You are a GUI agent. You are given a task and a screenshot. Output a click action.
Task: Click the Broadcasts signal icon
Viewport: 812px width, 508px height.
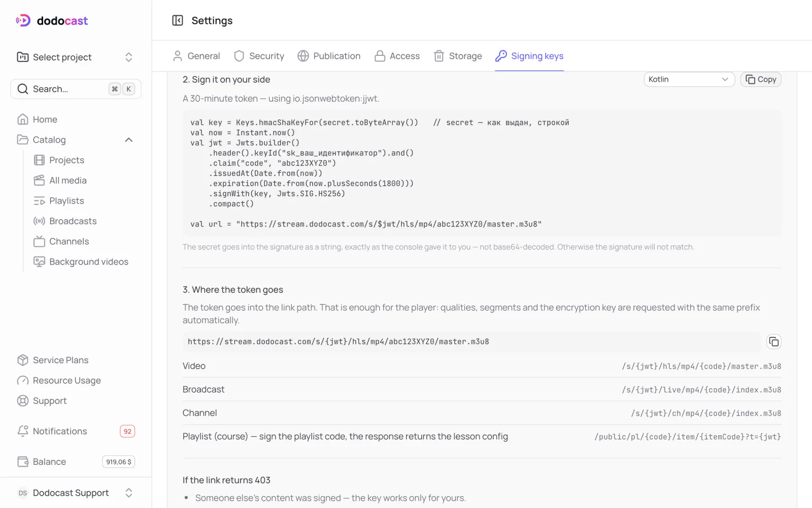pos(39,221)
